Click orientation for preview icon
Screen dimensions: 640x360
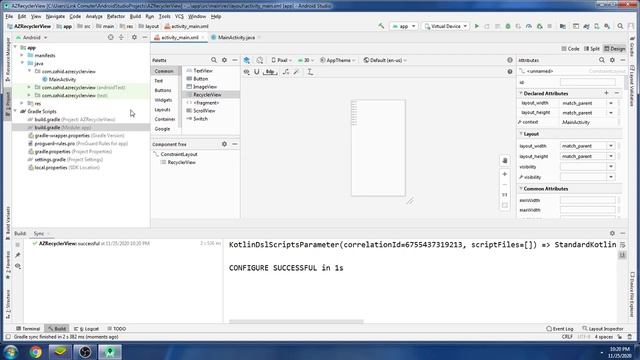tap(260, 60)
